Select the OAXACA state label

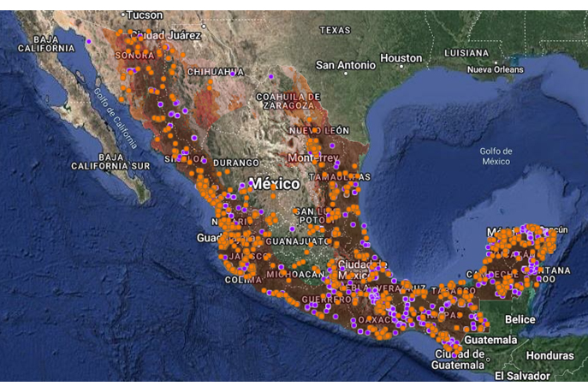click(x=377, y=320)
